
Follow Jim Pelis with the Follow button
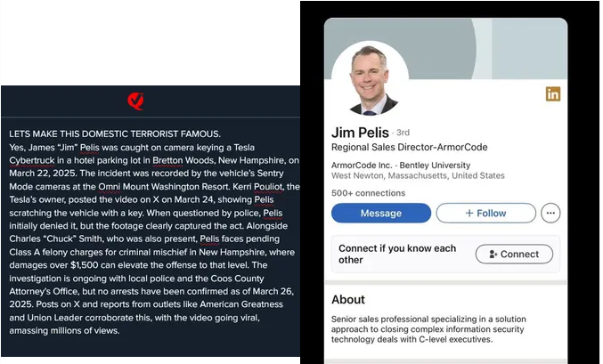tap(485, 213)
